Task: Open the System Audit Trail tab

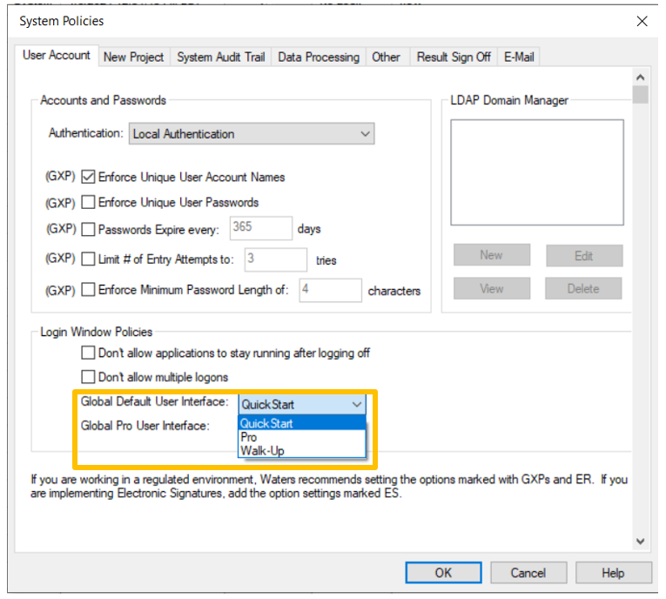Action: (x=221, y=57)
